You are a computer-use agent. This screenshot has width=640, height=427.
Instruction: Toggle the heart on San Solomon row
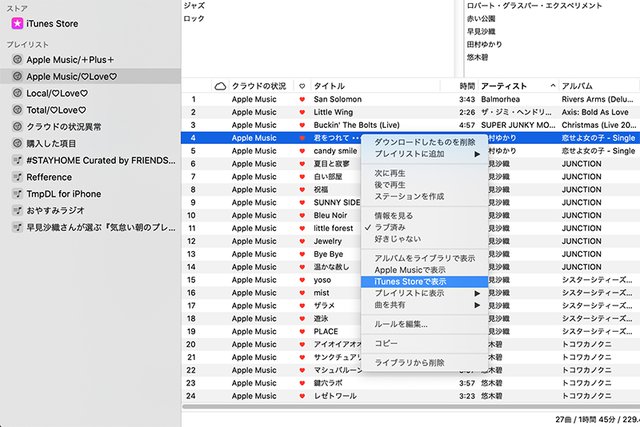click(x=302, y=100)
